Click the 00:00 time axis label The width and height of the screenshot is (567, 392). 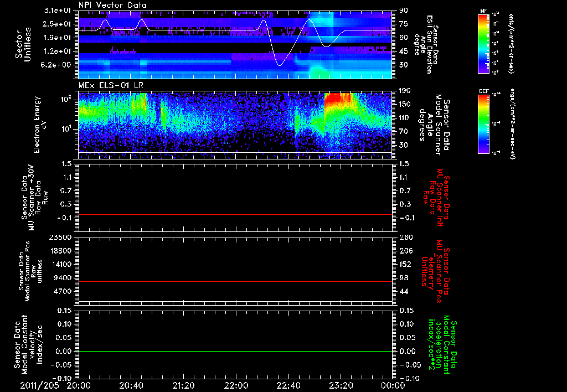[x=393, y=385]
